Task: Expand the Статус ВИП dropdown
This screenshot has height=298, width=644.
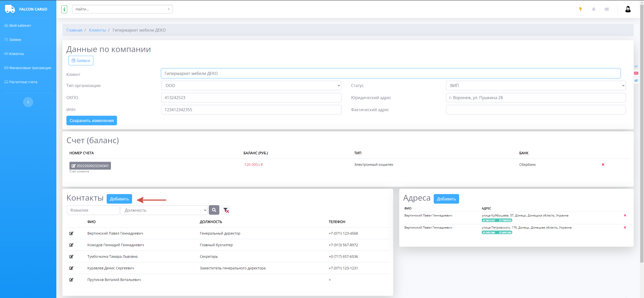Action: [x=536, y=86]
